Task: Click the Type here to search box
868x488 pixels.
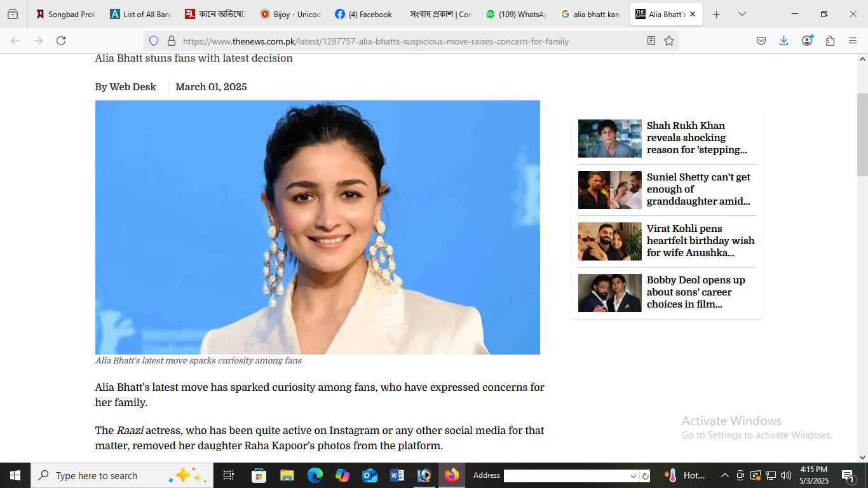Action: 122,475
